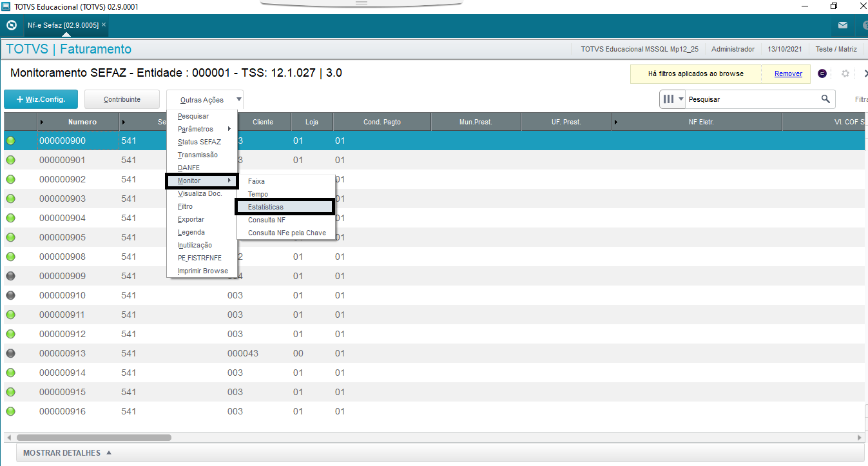Open the Monitor submenu
This screenshot has width=868, height=466.
click(202, 181)
